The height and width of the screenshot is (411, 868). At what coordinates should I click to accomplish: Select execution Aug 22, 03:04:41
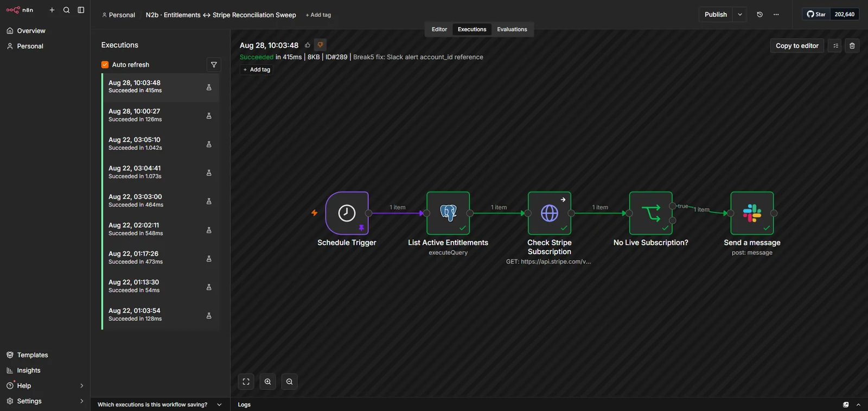coord(161,173)
